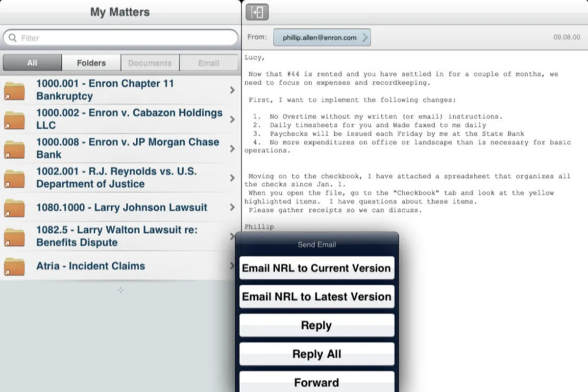The height and width of the screenshot is (392, 588).
Task: Switch to the Folders tab
Action: click(x=91, y=63)
